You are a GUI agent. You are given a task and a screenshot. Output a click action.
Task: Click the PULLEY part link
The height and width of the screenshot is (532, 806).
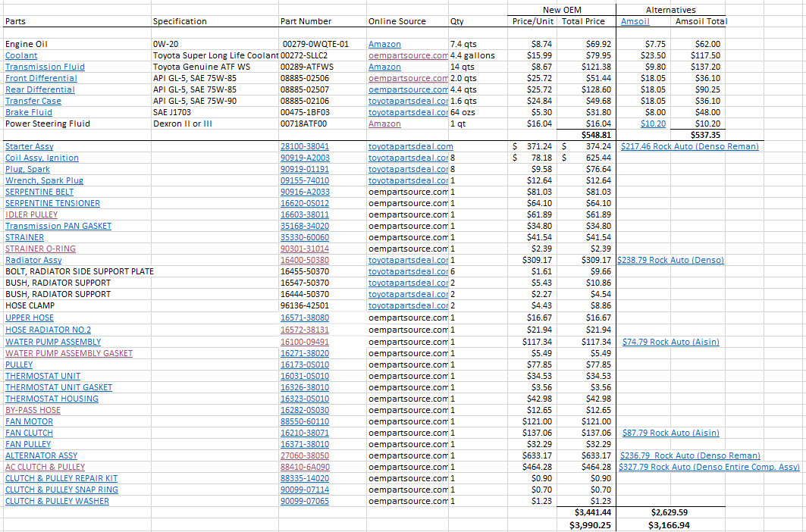[x=19, y=365]
